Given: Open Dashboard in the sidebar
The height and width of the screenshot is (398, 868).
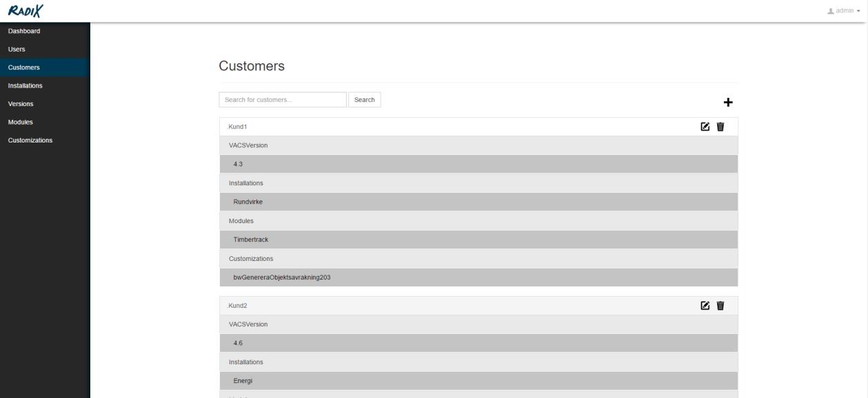Looking at the screenshot, I should click(45, 31).
